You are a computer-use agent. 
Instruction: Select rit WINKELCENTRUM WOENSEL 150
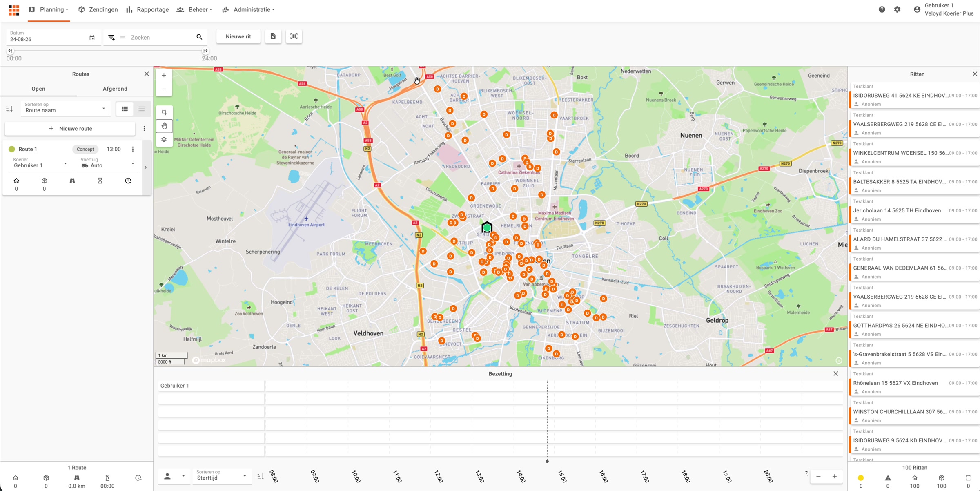tap(915, 153)
